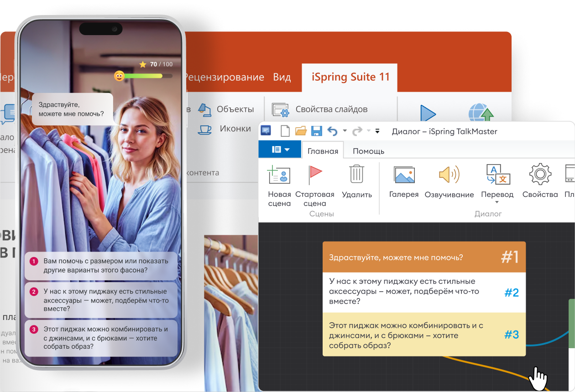The width and height of the screenshot is (575, 392).
Task: Choose phone answer 1 'Вам помочь с размером'
Action: point(101,266)
